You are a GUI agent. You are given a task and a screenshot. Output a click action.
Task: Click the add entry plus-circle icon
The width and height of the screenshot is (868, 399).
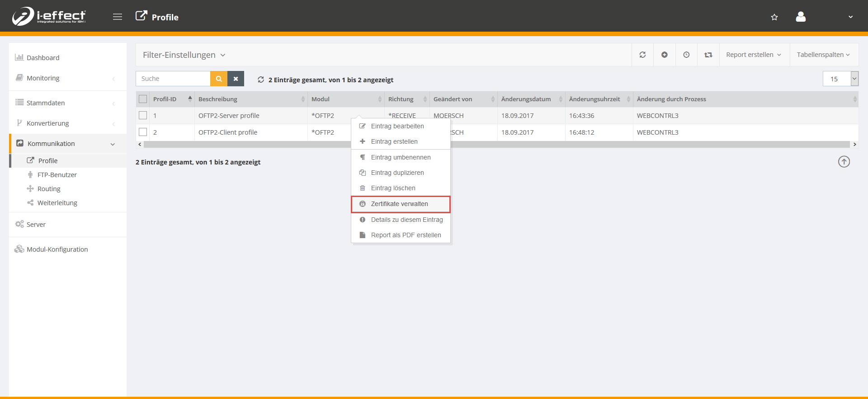click(x=665, y=55)
